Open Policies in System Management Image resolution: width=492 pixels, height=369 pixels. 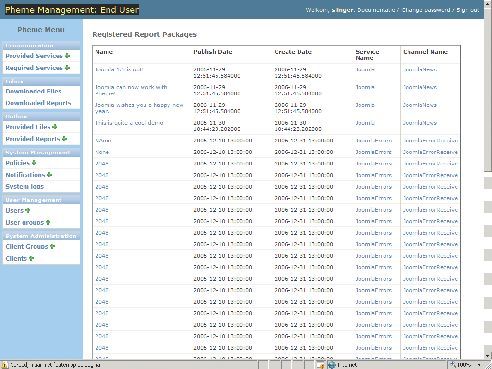pos(18,163)
